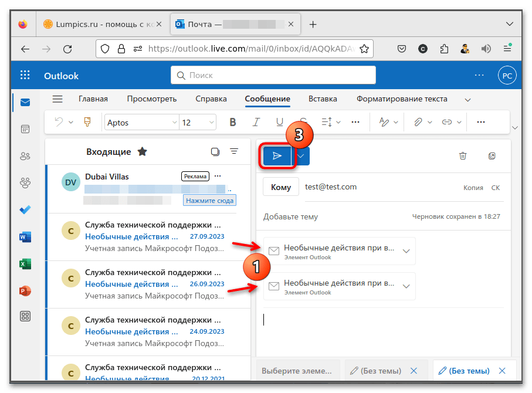Open draft in new window icon

point(492,156)
